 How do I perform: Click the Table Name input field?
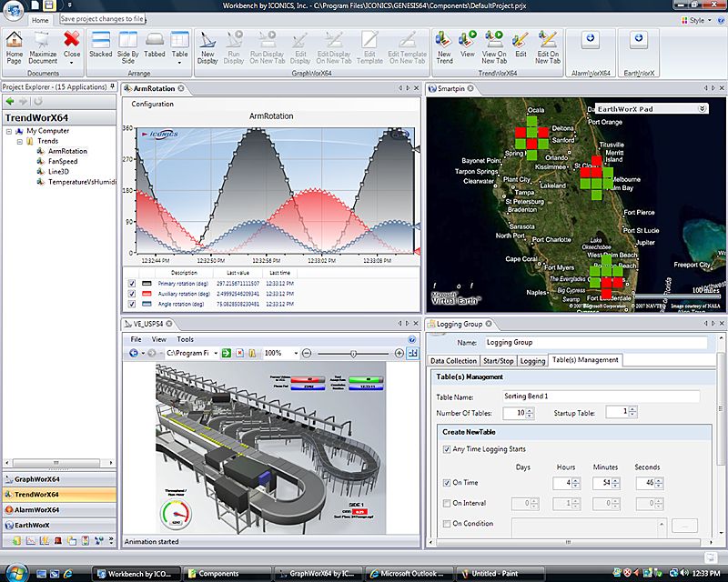pos(601,396)
